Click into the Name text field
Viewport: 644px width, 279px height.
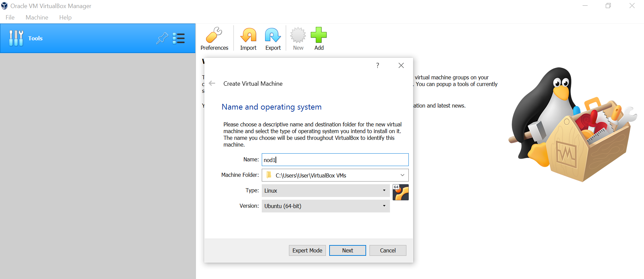point(335,160)
